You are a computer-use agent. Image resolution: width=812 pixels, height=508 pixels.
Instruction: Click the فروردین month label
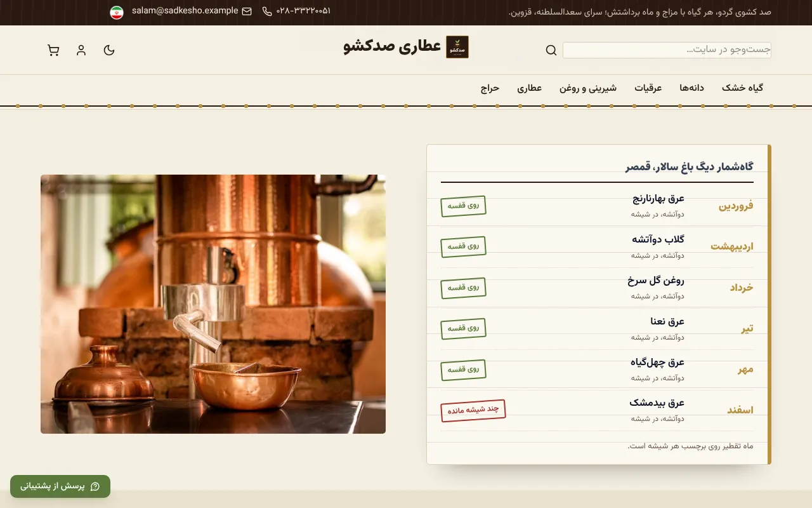(x=736, y=206)
